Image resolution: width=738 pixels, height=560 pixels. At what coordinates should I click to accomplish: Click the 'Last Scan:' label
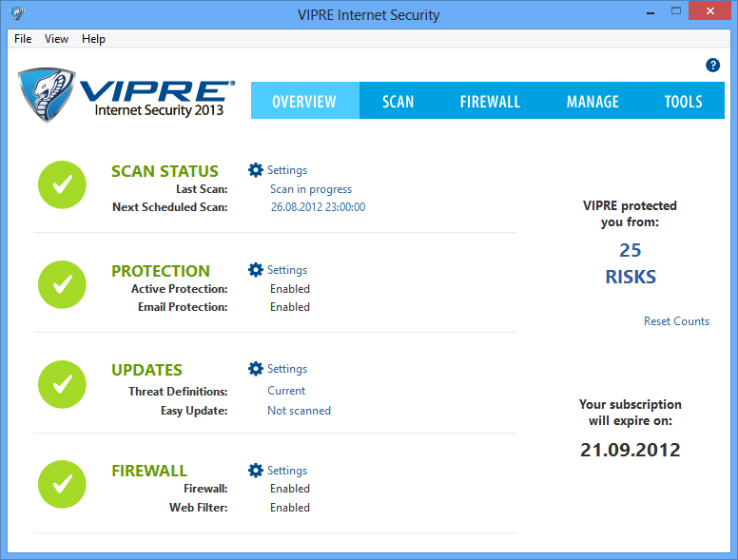(x=202, y=189)
